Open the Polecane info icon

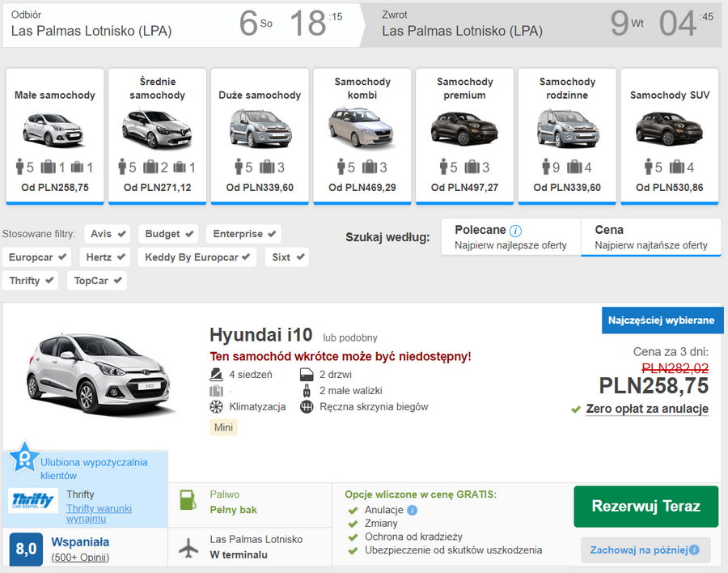pos(515,231)
